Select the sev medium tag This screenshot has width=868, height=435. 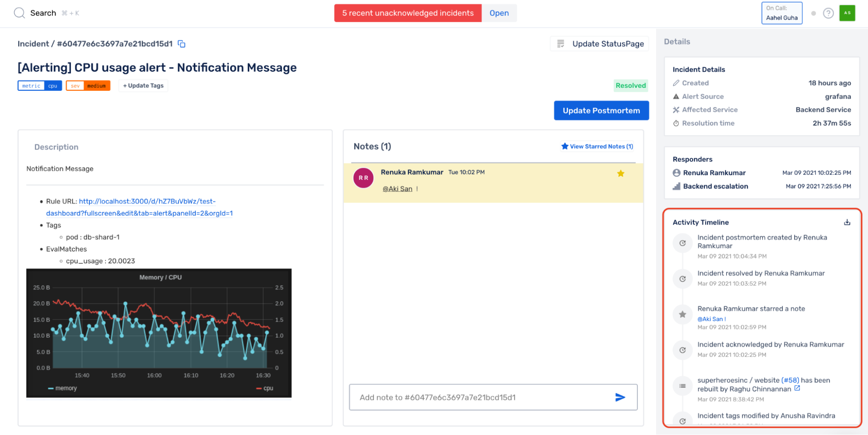click(x=88, y=86)
